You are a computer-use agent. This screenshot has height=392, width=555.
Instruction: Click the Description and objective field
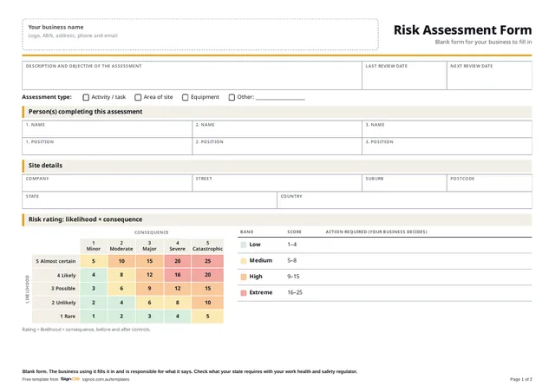192,75
